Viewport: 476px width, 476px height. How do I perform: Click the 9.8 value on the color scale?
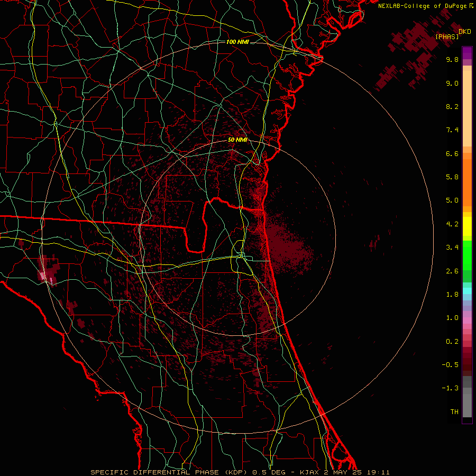[x=452, y=59]
